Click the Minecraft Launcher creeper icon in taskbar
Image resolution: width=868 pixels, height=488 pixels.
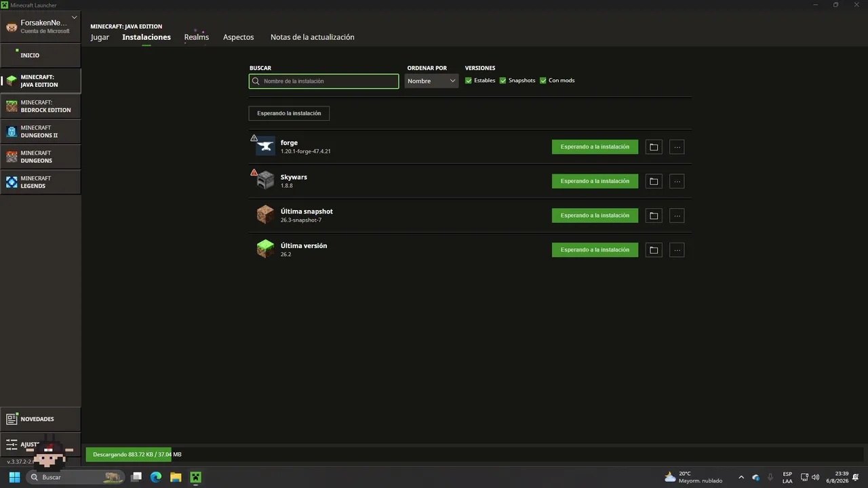[x=195, y=477]
